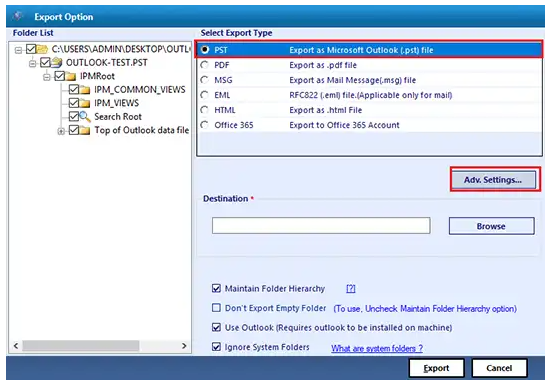The height and width of the screenshot is (382, 548).
Task: Expand the Top of Outlook data file node
Action: point(61,131)
